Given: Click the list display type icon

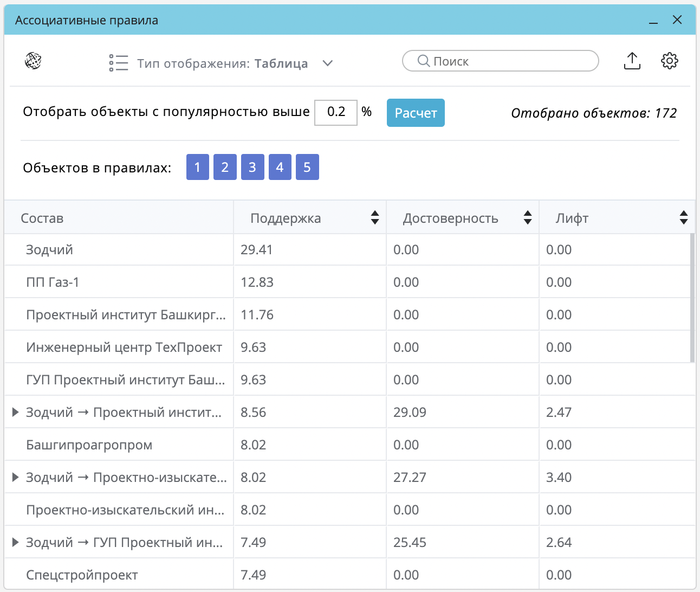Looking at the screenshot, I should pos(118,63).
